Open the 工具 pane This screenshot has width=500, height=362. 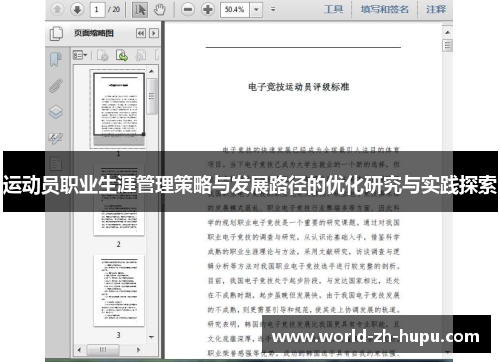(x=333, y=9)
